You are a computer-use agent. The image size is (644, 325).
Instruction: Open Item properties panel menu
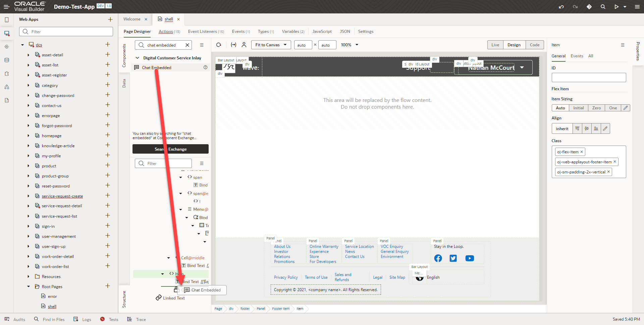pyautogui.click(x=623, y=45)
